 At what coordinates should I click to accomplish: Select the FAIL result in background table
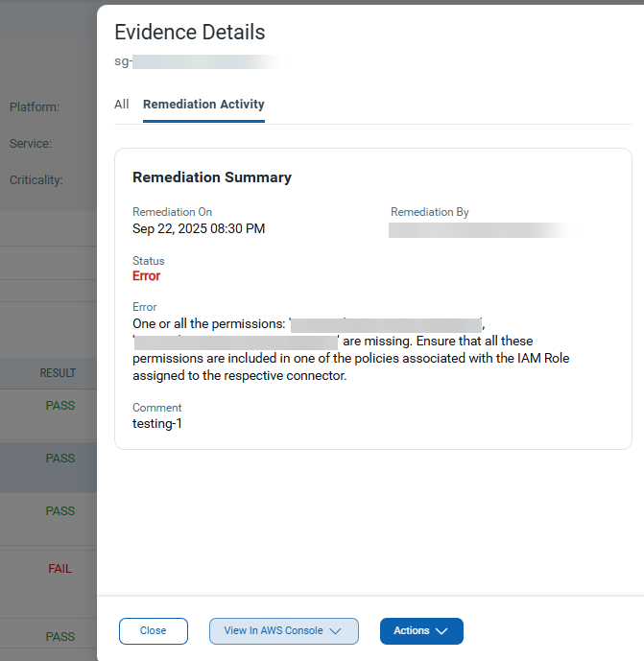[60, 569]
